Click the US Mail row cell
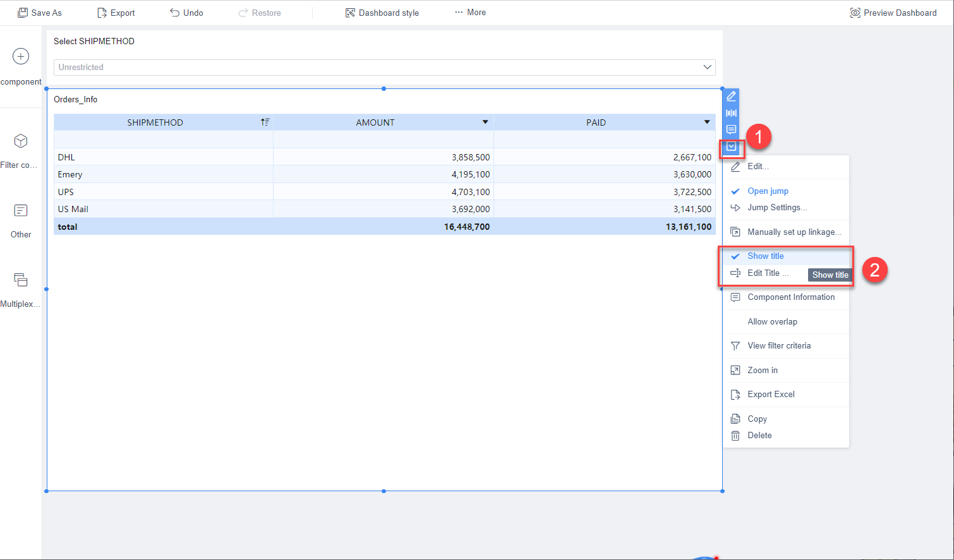Screen dimensions: 954x560 pyautogui.click(x=164, y=209)
